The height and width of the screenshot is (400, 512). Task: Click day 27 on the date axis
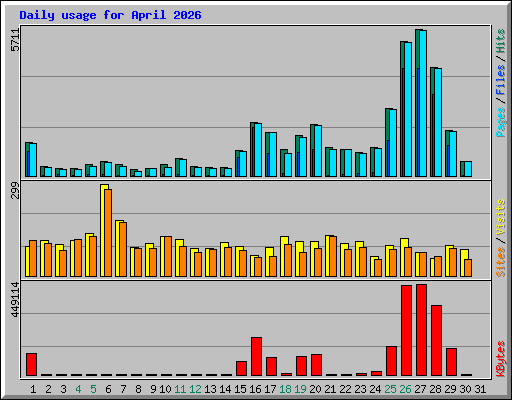pyautogui.click(x=420, y=389)
